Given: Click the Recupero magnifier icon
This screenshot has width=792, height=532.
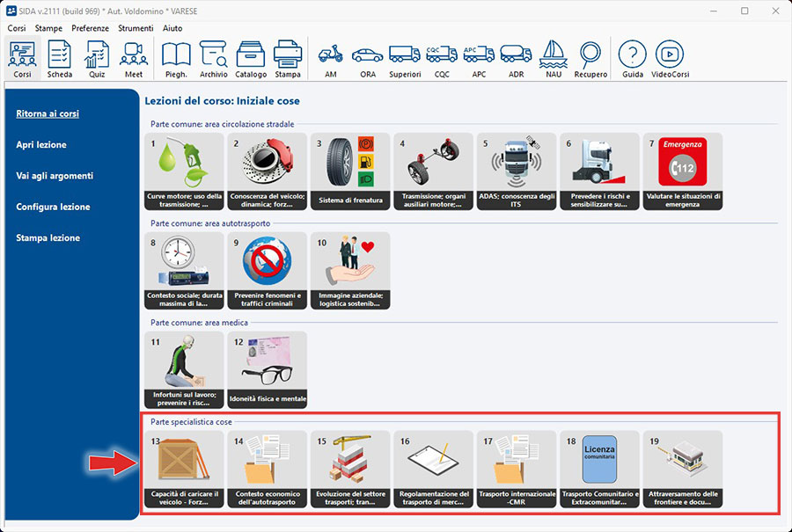Looking at the screenshot, I should click(x=590, y=59).
